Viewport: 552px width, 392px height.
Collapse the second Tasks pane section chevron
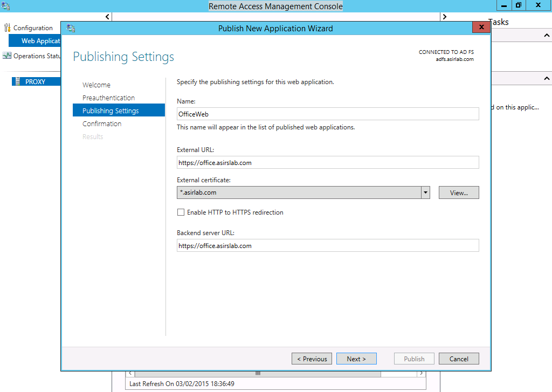[547, 78]
